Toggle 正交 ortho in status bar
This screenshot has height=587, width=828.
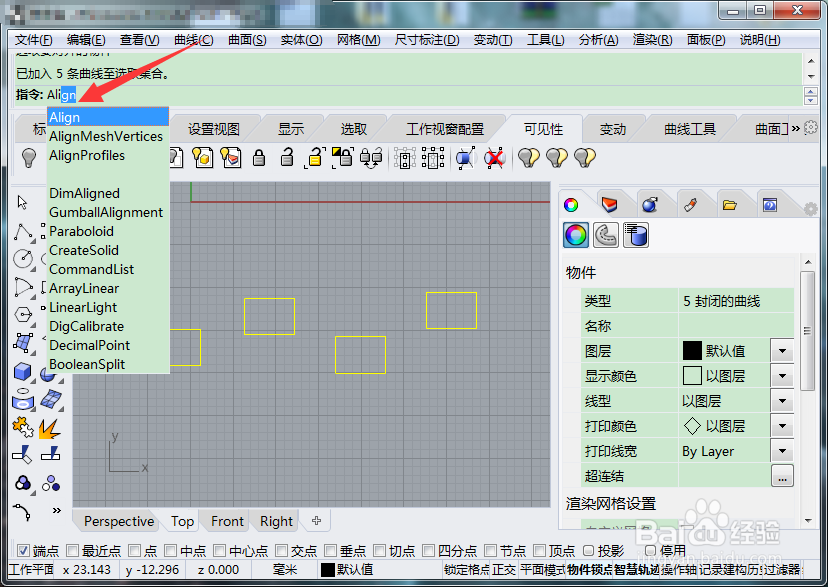click(x=504, y=570)
